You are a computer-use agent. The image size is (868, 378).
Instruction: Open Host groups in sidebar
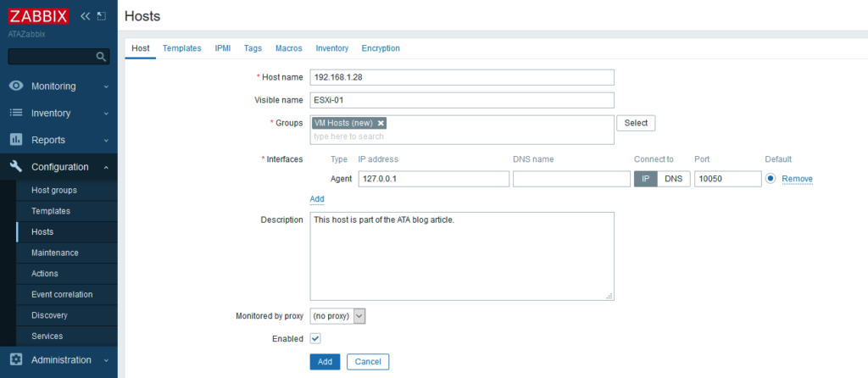pos(67,191)
